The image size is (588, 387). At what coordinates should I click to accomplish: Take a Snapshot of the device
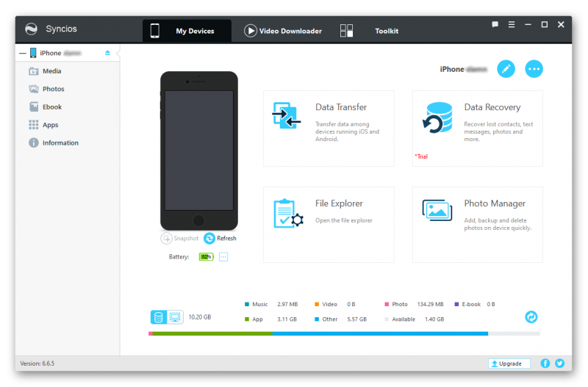coord(179,238)
